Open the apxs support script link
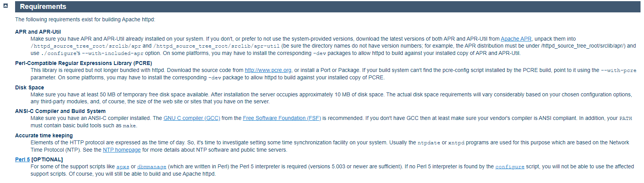The height and width of the screenshot is (183, 644). pos(123,167)
